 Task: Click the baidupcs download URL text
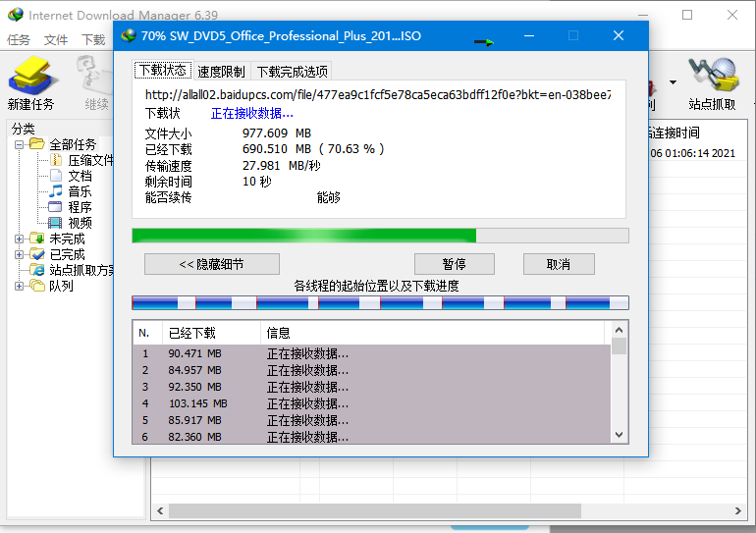[378, 95]
